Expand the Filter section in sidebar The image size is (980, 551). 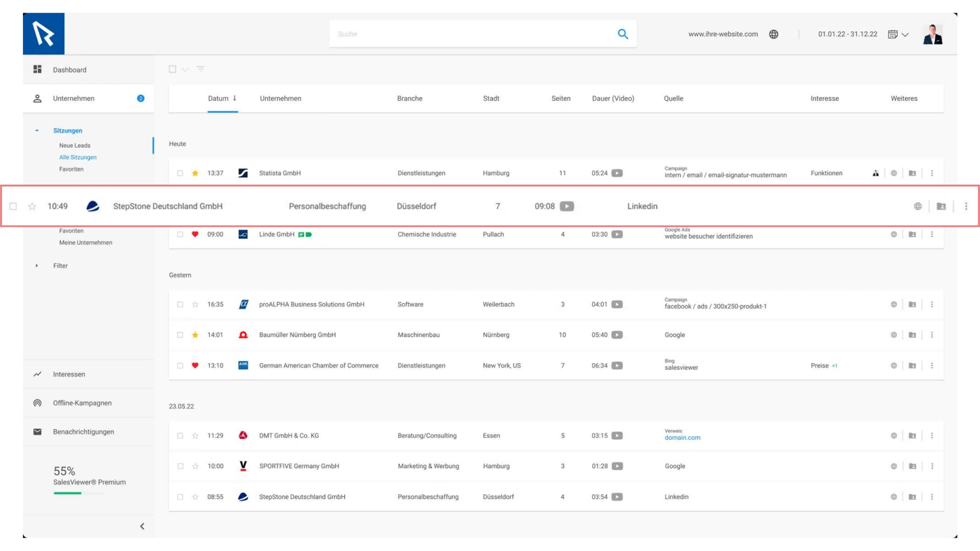coord(37,265)
